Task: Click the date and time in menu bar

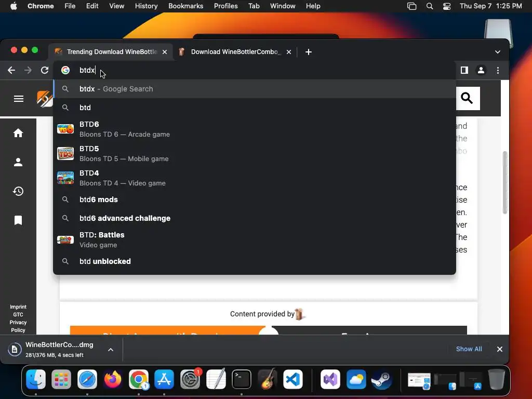Action: 490,6
